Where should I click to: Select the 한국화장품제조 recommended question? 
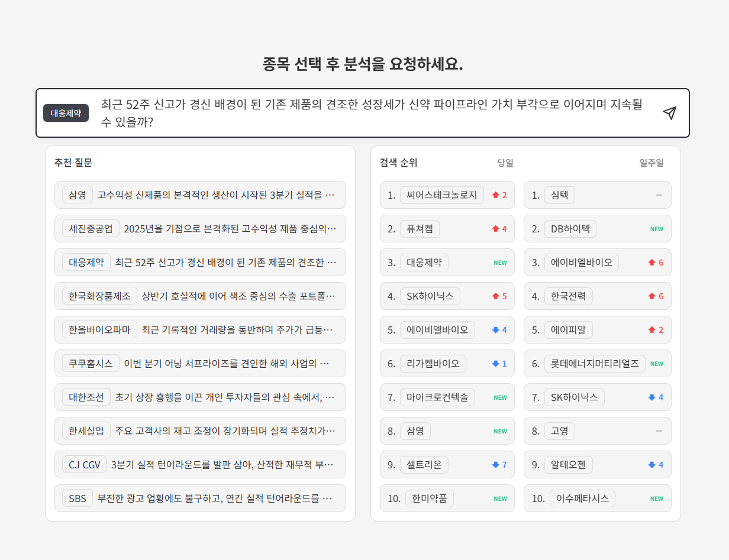click(200, 296)
